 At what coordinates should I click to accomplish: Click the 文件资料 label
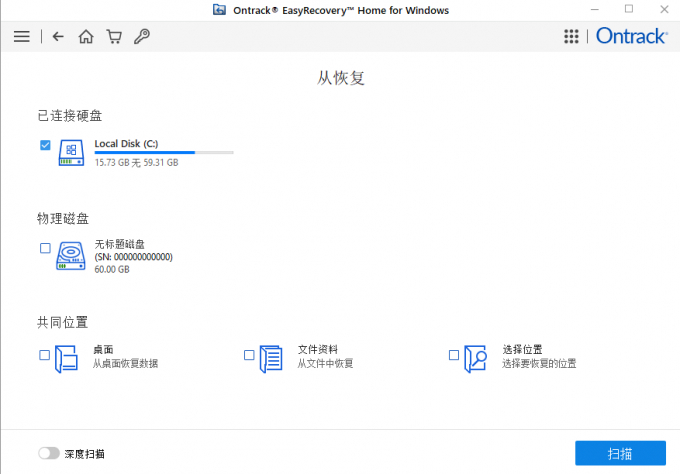[317, 350]
